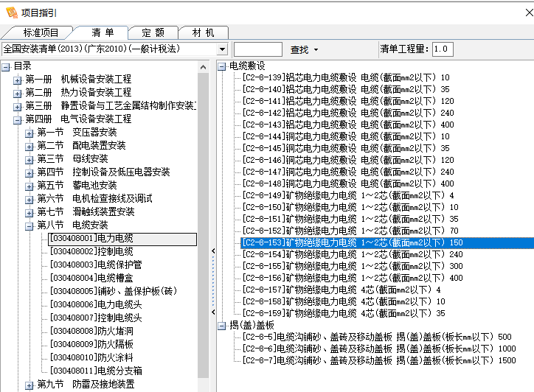This screenshot has height=392, width=534.
Task: Select [C2-8-159]矿物绝缘电力电缆 4芯 35
Action: click(344, 313)
